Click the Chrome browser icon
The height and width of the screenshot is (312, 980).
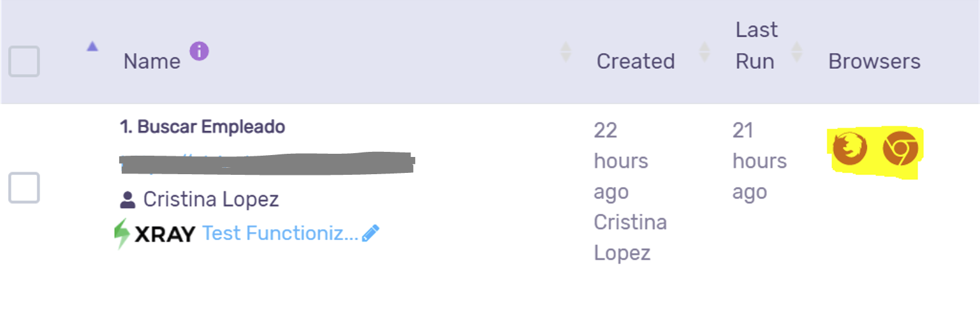(900, 149)
